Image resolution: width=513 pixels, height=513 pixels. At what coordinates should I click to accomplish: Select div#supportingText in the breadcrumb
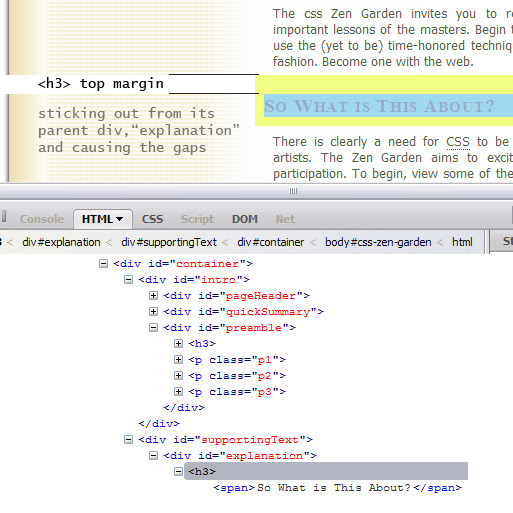pos(169,242)
